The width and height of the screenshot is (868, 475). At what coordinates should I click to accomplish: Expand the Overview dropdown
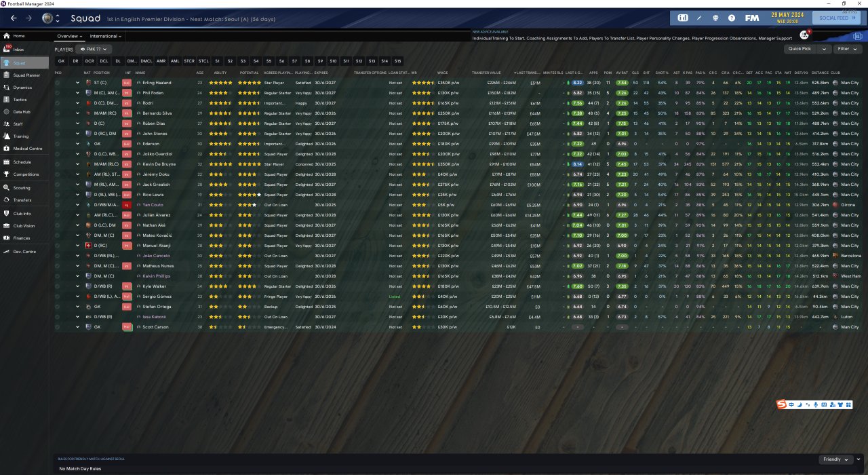pos(70,36)
